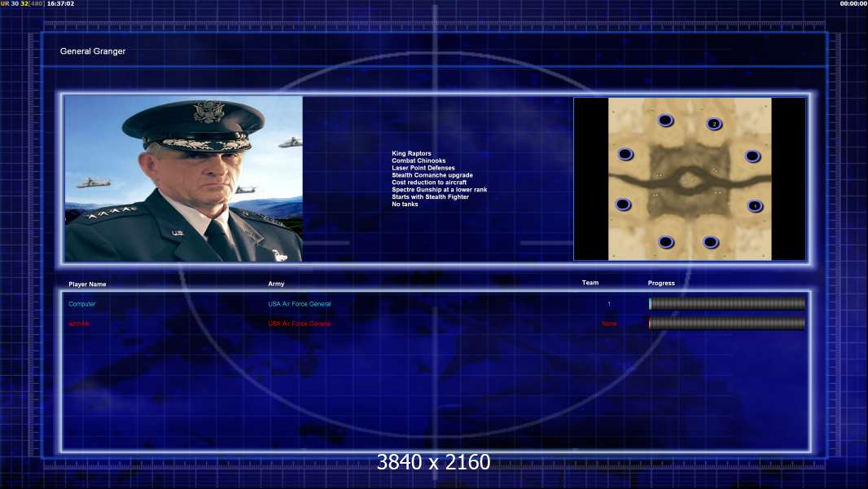Click the "Laser Point Defenses" line

423,168
